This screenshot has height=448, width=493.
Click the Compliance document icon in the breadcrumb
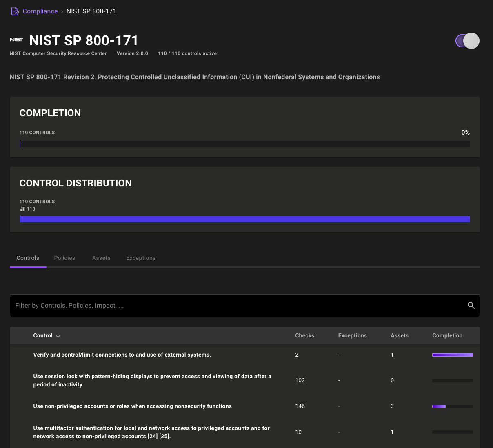14,11
